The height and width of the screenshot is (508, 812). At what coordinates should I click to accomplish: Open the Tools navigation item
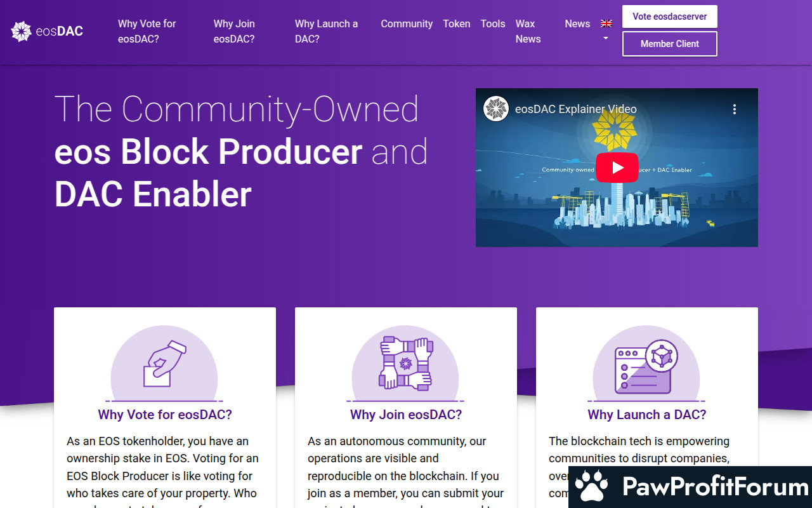493,23
